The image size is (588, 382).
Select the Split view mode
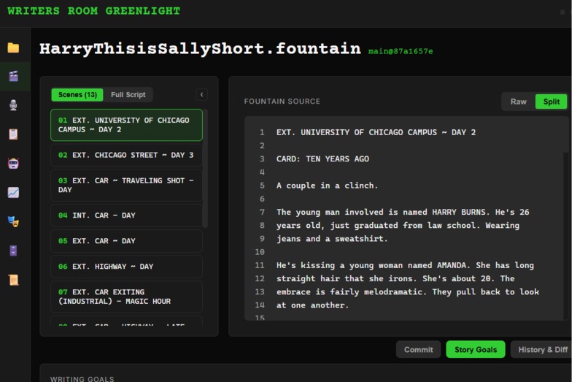coord(551,102)
